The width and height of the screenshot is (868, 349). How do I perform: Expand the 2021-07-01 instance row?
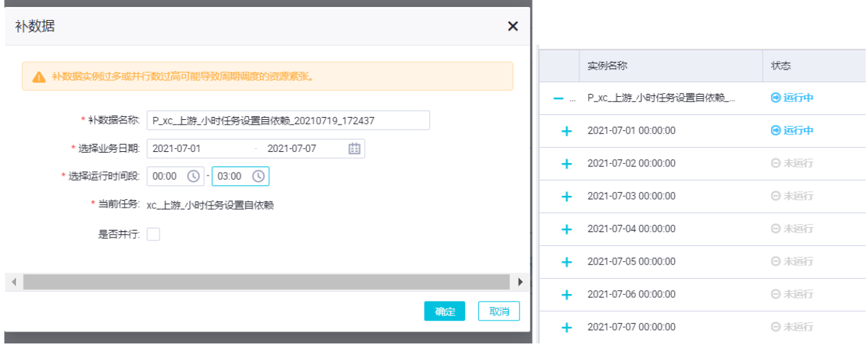click(x=566, y=131)
